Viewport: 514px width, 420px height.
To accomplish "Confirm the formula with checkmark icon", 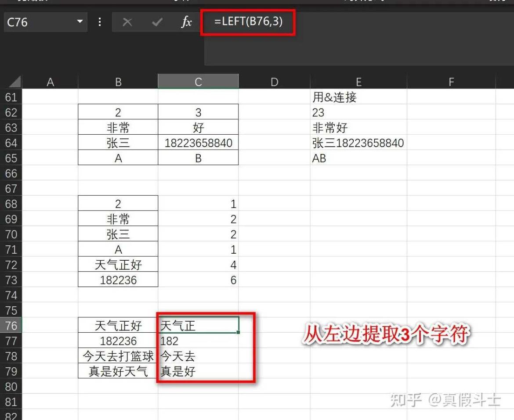I will pos(157,22).
